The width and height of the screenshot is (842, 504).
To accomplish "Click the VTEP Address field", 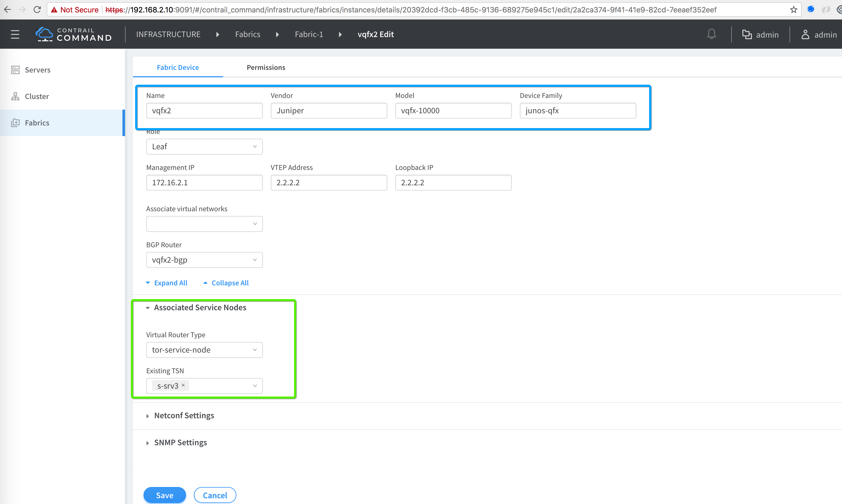I will 329,183.
